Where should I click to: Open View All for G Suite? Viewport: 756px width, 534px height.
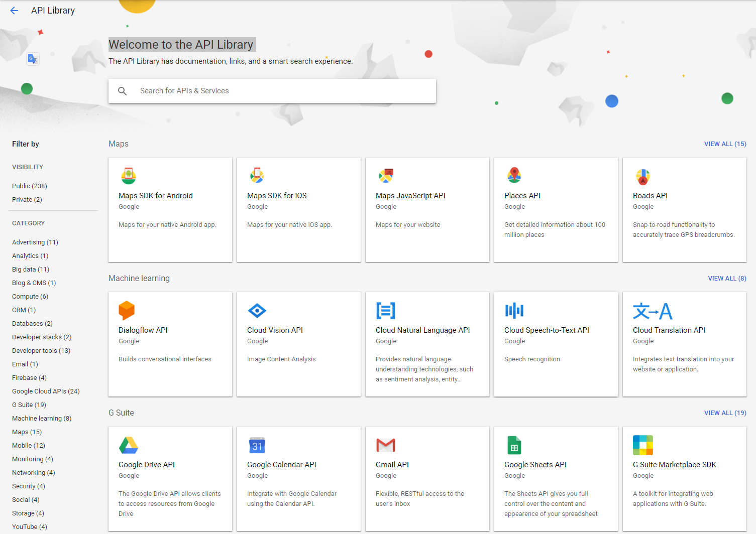point(725,413)
